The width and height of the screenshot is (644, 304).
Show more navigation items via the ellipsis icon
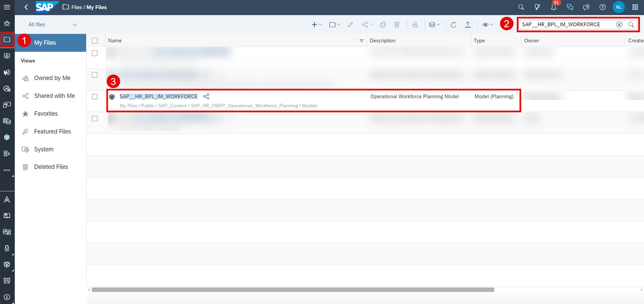pyautogui.click(x=7, y=170)
